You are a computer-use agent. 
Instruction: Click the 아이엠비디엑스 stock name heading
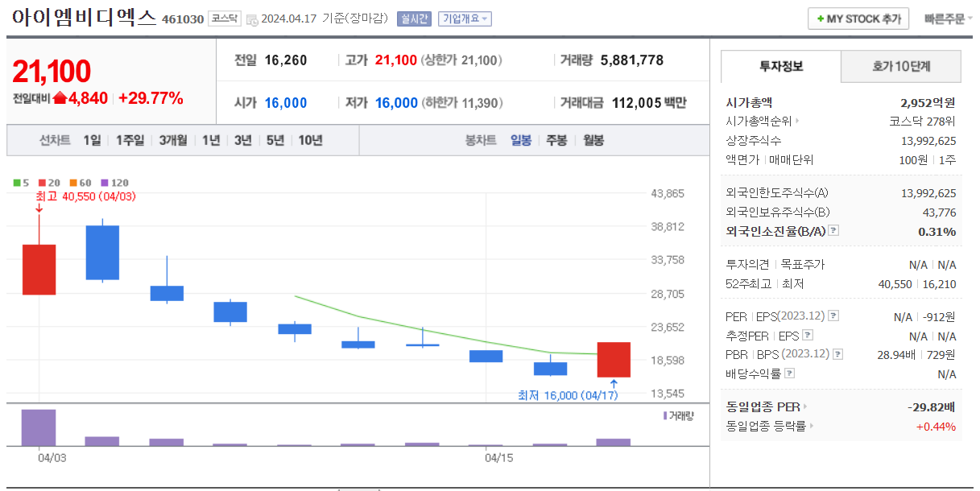click(85, 18)
